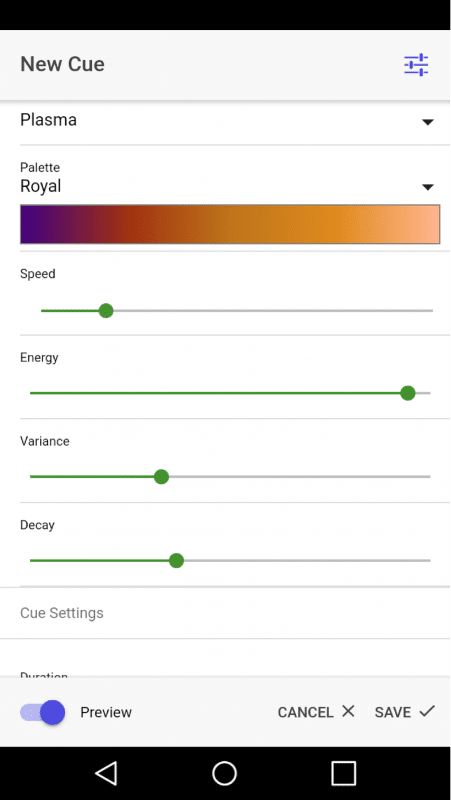This screenshot has height=800, width=451.
Task: Open the sliders settings icon in header
Action: point(416,65)
